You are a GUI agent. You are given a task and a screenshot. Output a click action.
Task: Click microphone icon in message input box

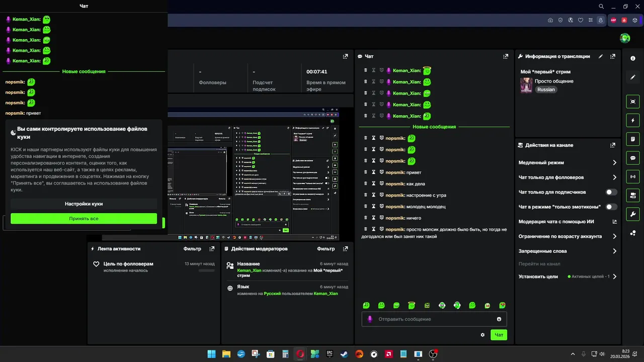tap(370, 319)
